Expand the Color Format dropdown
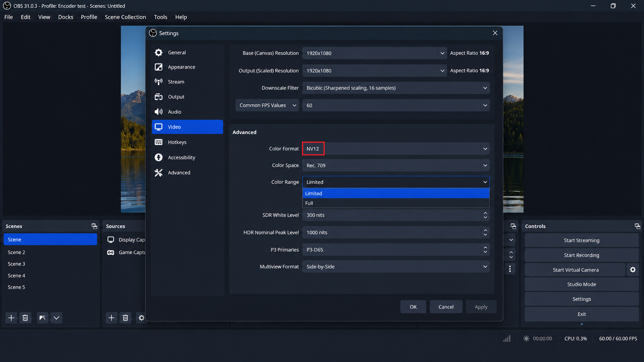 396,149
